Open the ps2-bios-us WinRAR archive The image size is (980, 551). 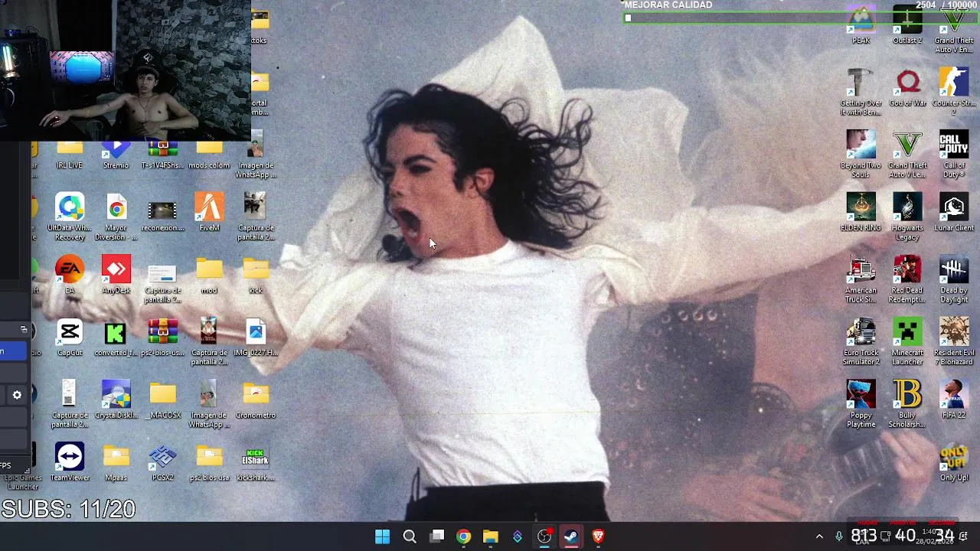pyautogui.click(x=162, y=337)
